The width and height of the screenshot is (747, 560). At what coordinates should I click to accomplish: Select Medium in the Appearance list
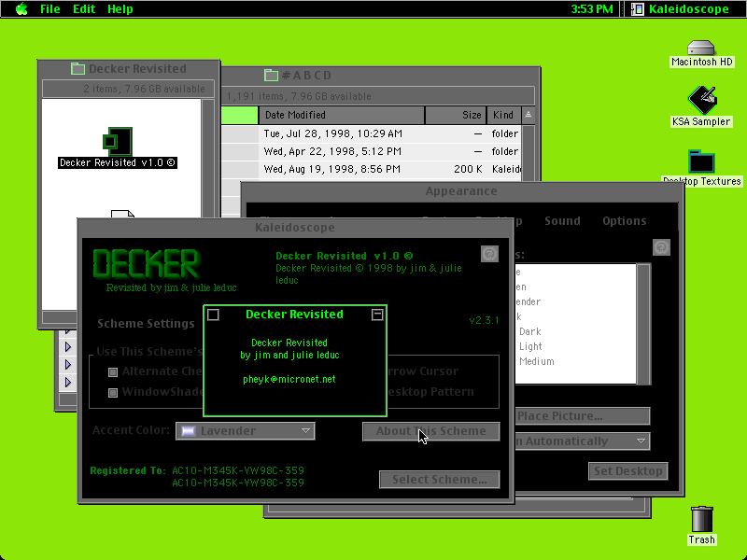[x=537, y=361]
